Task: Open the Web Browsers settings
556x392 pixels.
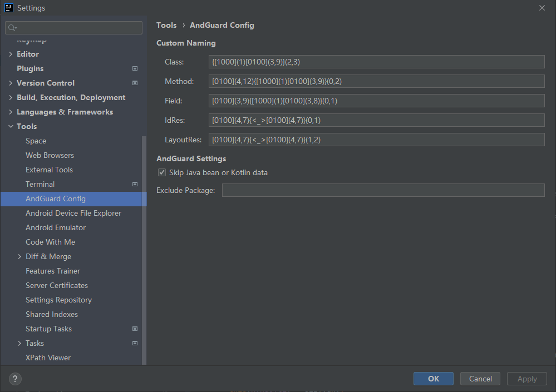Action: [x=50, y=155]
